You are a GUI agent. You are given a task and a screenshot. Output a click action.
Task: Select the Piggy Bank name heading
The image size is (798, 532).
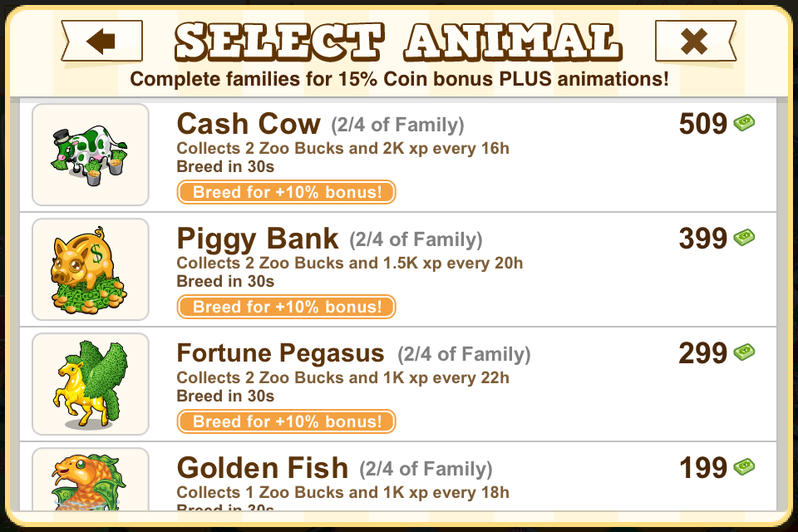coord(257,239)
